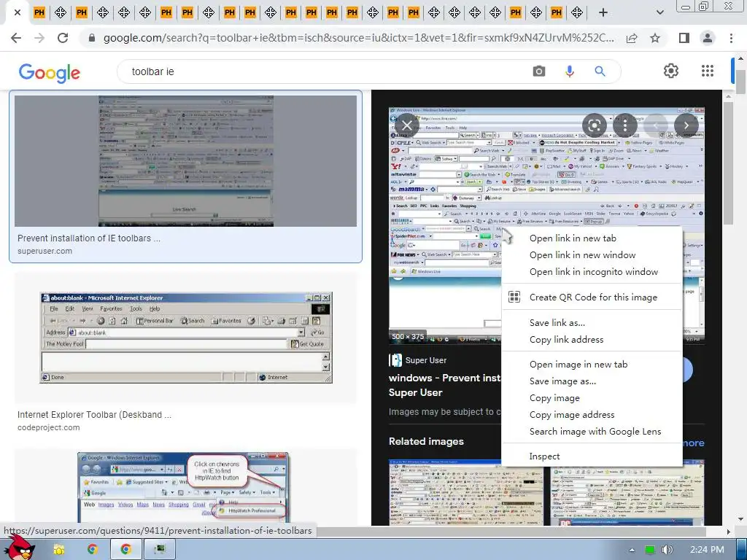
Task: Bookmark this page with the star icon
Action: click(x=655, y=38)
